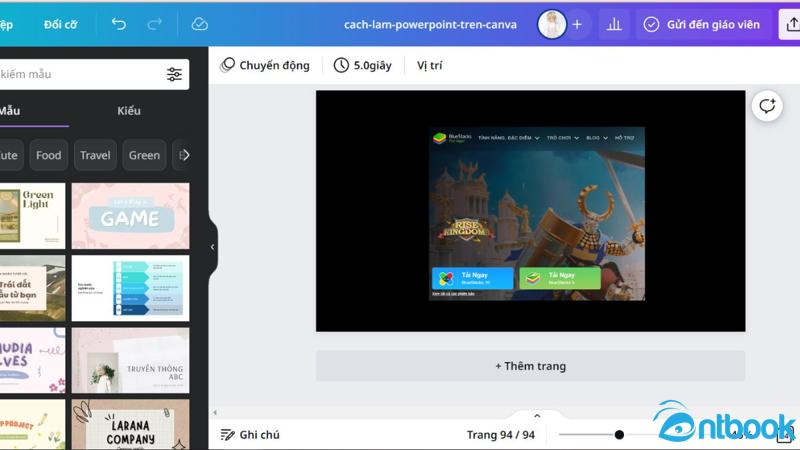Viewport: 800px width, 450px height.
Task: Select the Trái đất template thumbnail
Action: pos(32,288)
